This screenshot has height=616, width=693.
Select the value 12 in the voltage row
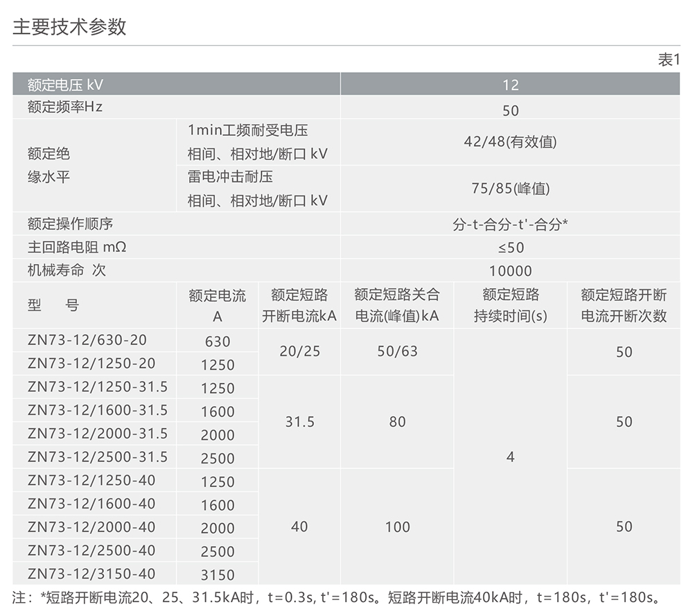click(x=511, y=85)
